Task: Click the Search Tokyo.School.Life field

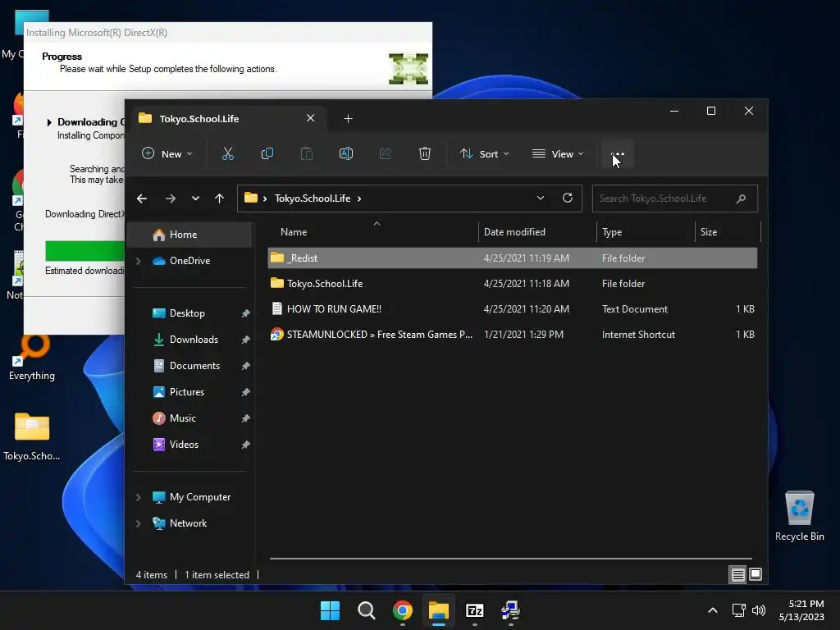Action: point(675,199)
